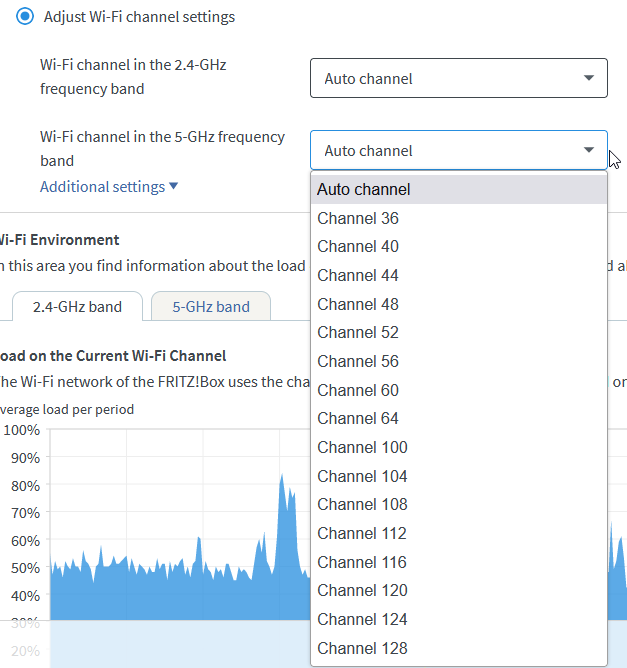Switch to the 5-GHz band tab
627x668 pixels.
pyautogui.click(x=211, y=307)
